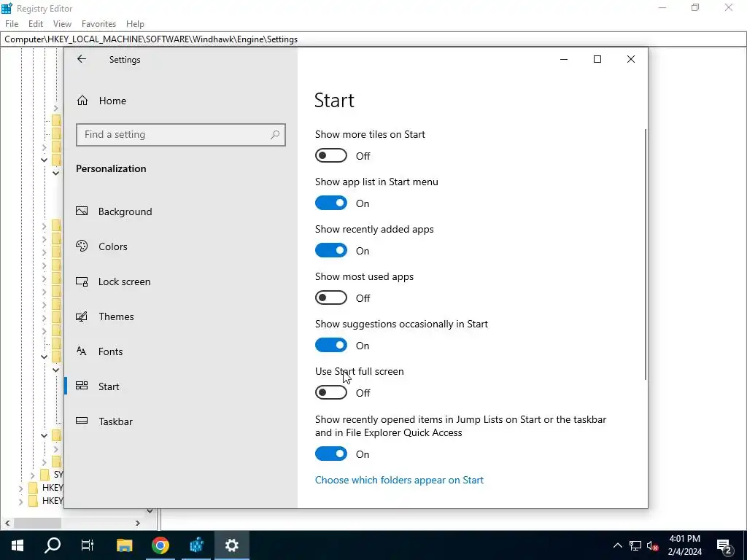Viewport: 747px width, 560px height.
Task: Click the registry tree horizontal scrollbar thumb
Action: point(38,523)
